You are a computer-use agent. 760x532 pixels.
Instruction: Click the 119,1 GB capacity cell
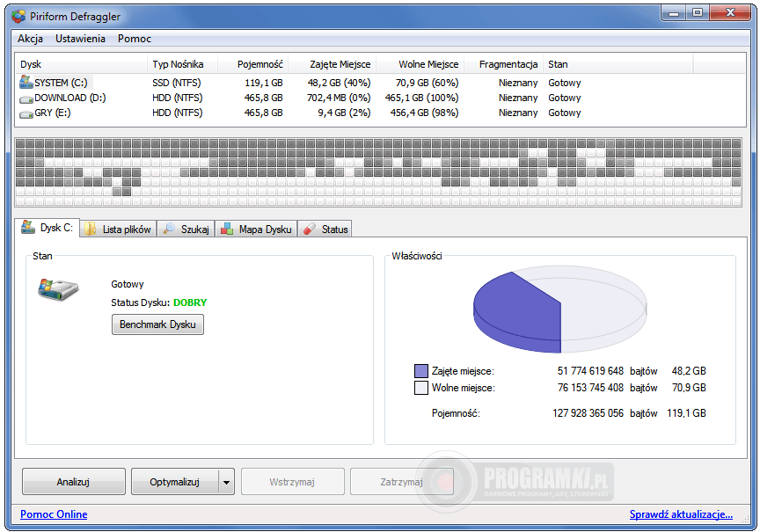[263, 83]
